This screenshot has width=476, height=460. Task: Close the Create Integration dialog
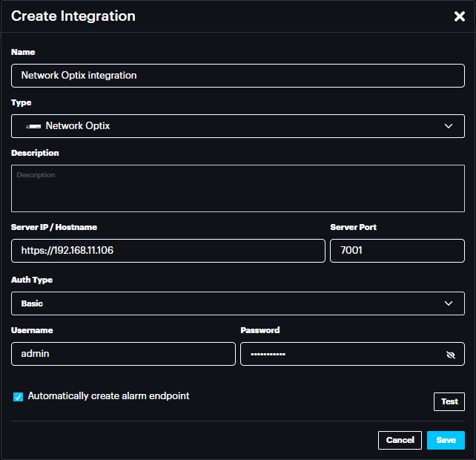[x=459, y=16]
